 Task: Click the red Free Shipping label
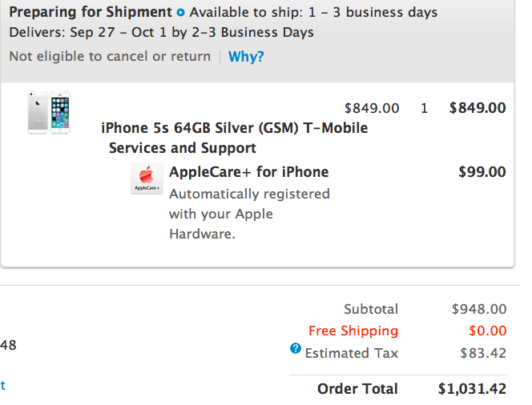pyautogui.click(x=353, y=331)
